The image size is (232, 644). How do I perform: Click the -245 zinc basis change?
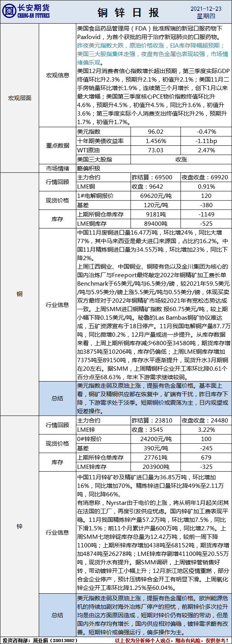tap(206, 448)
